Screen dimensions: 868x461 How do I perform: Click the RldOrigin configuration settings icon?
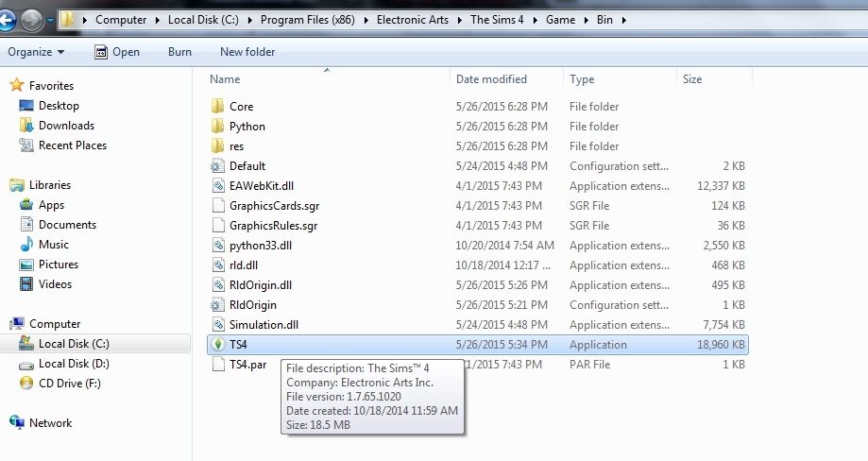(217, 305)
